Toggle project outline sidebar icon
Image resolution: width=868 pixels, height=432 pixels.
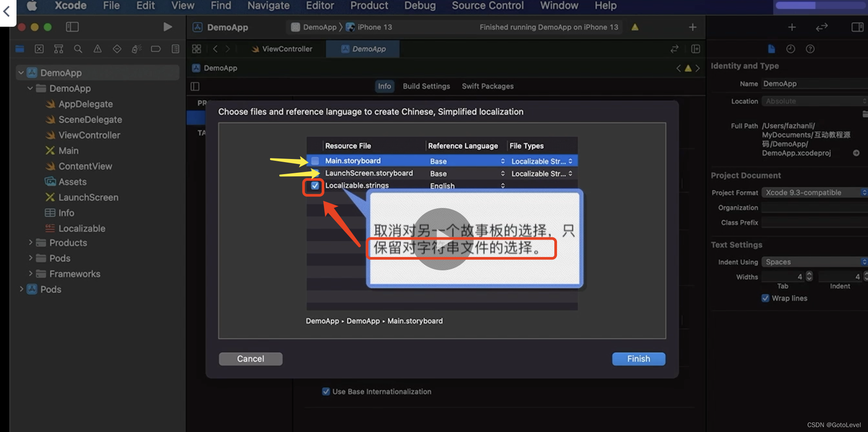click(195, 86)
